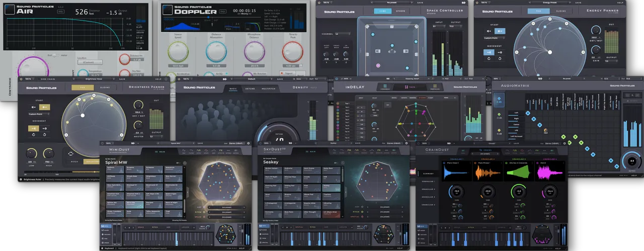Click the blue Piano waveform in GrainDust
The height and width of the screenshot is (251, 644).
[x=456, y=172]
